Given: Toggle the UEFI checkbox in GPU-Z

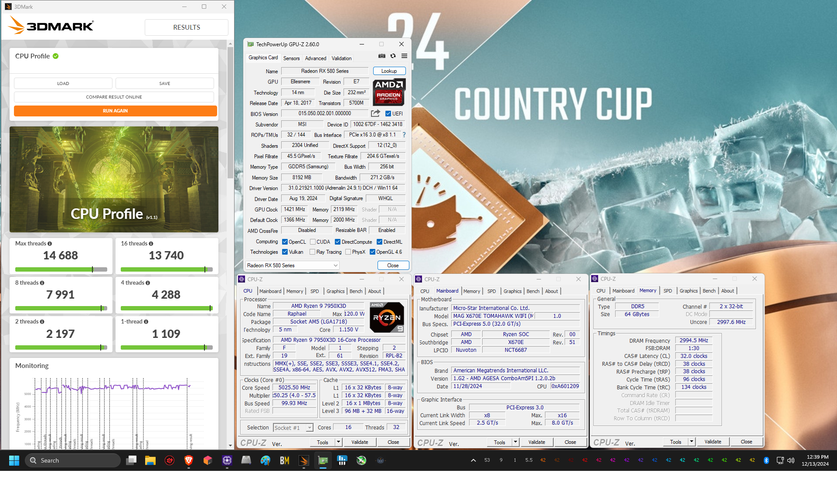Looking at the screenshot, I should pyautogui.click(x=388, y=114).
